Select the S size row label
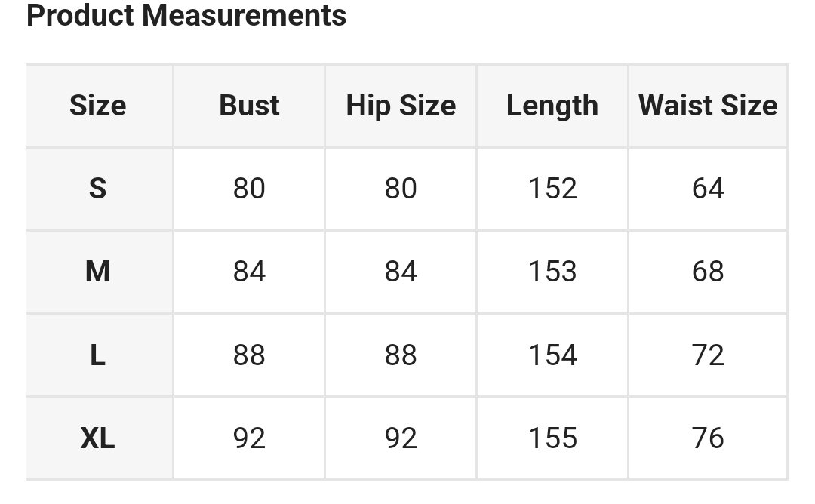This screenshot has width=815, height=504. point(98,189)
